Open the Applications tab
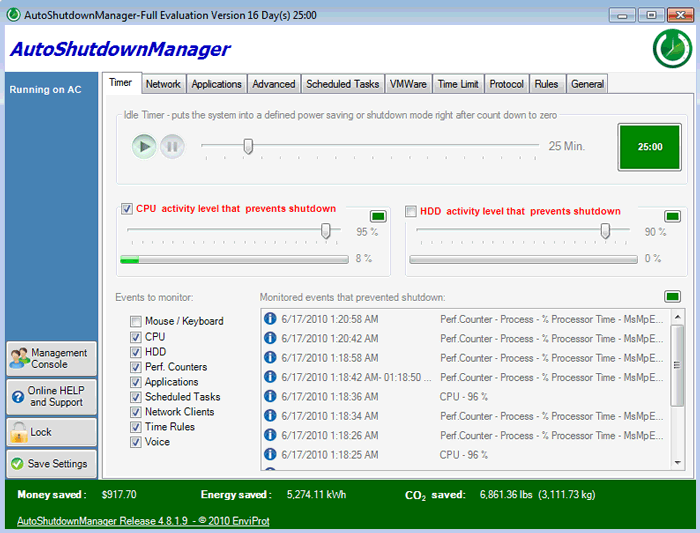 click(x=217, y=84)
